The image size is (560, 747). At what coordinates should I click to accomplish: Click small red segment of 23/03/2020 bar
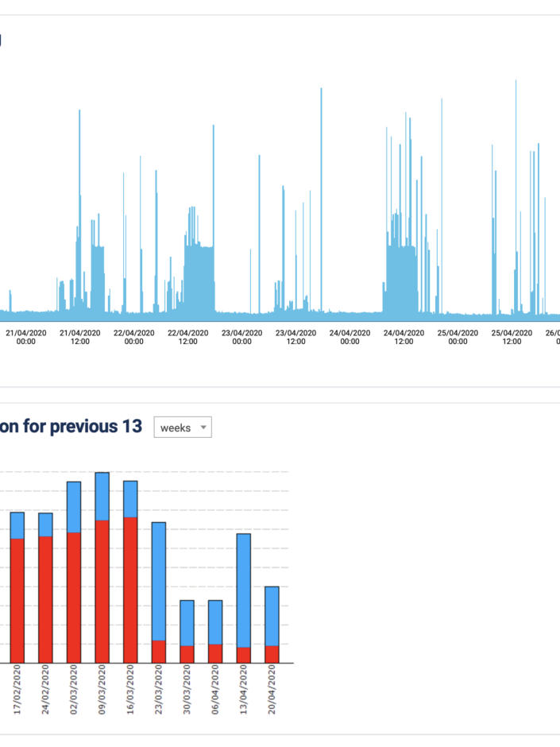coord(159,652)
